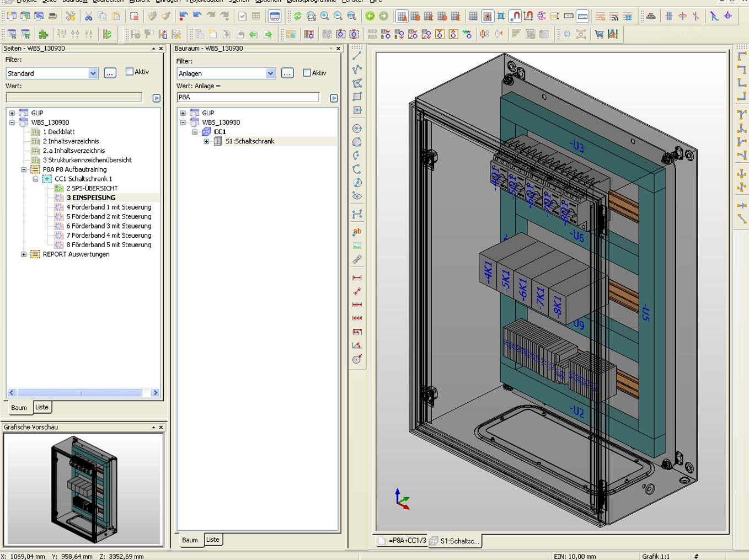Click the wrench and screwdriver settings icon
This screenshot has height=560, width=749.
(x=70, y=16)
